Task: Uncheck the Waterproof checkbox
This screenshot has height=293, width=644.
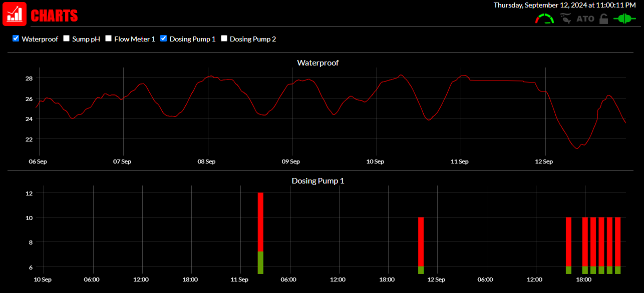Action: (x=16, y=38)
